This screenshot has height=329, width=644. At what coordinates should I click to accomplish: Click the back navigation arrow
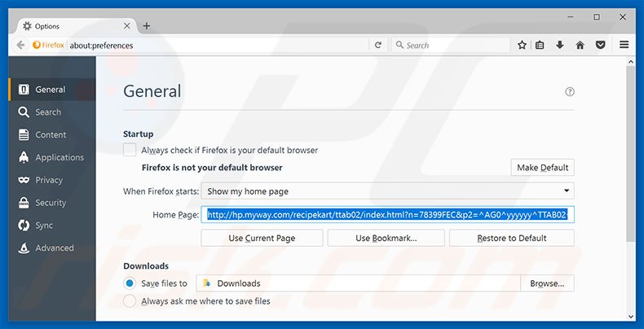click(21, 45)
